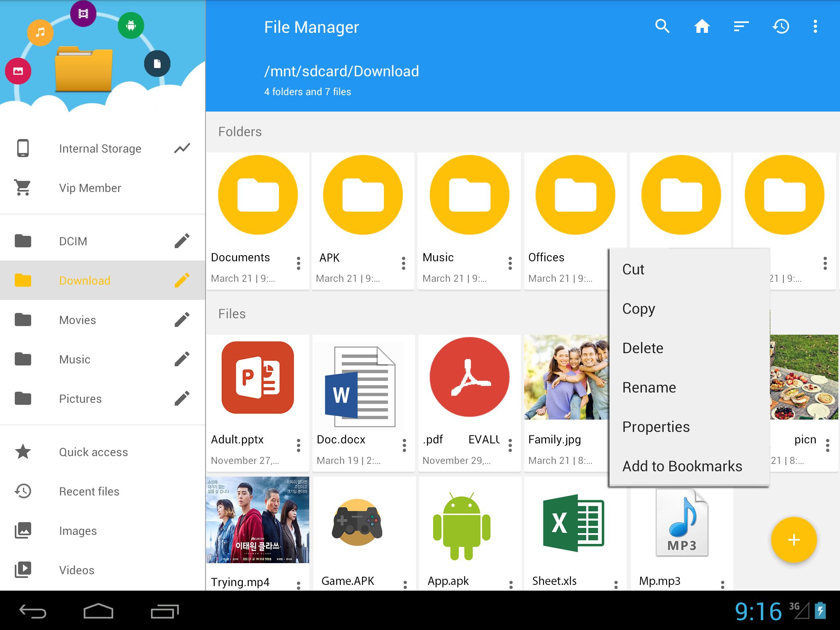Edit the Music bookmark pencil icon
The width and height of the screenshot is (840, 630).
coord(182,359)
